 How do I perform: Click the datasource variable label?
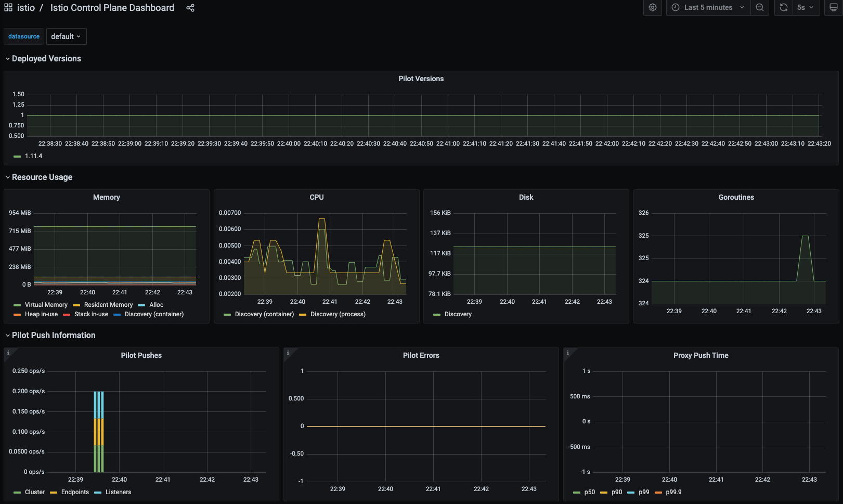pos(24,36)
